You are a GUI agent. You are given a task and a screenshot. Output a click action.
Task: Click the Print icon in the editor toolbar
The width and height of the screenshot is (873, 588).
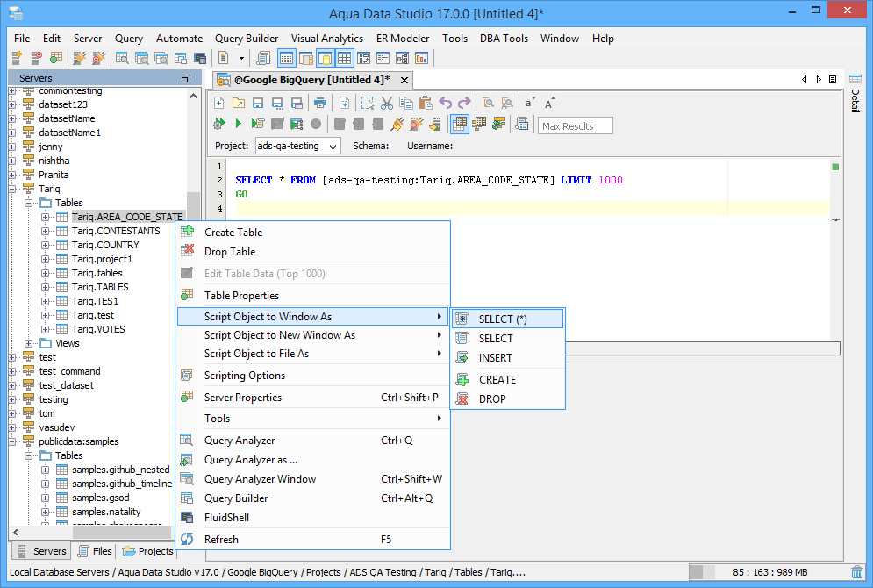(x=320, y=103)
